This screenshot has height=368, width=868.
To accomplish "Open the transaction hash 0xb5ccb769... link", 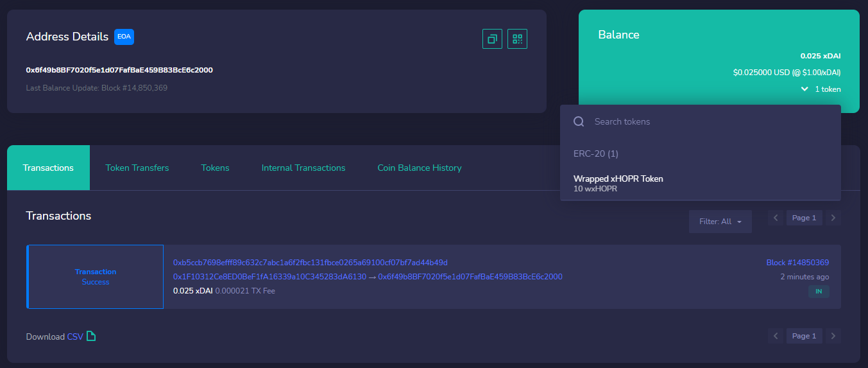I will [x=311, y=263].
